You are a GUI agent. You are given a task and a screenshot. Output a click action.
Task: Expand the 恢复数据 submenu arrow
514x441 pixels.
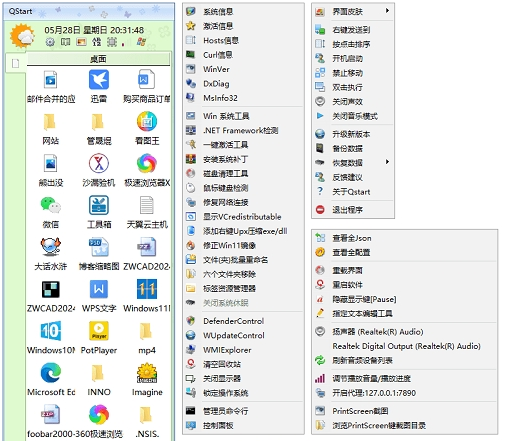pyautogui.click(x=387, y=162)
